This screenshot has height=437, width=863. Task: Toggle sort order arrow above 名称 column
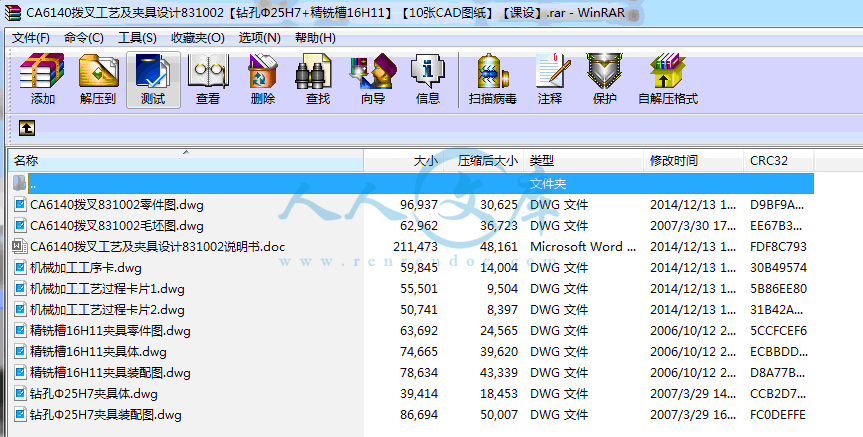[x=186, y=152]
